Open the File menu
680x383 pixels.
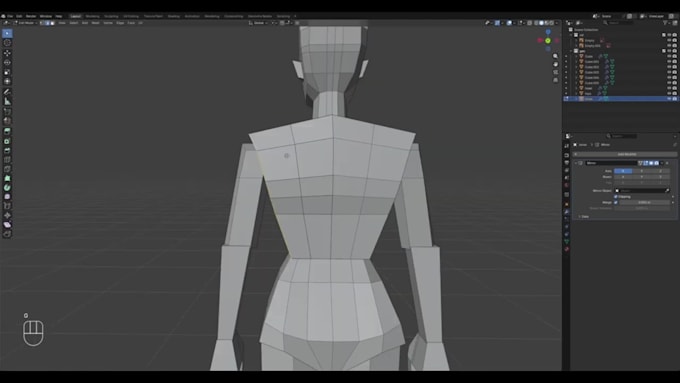coord(10,16)
